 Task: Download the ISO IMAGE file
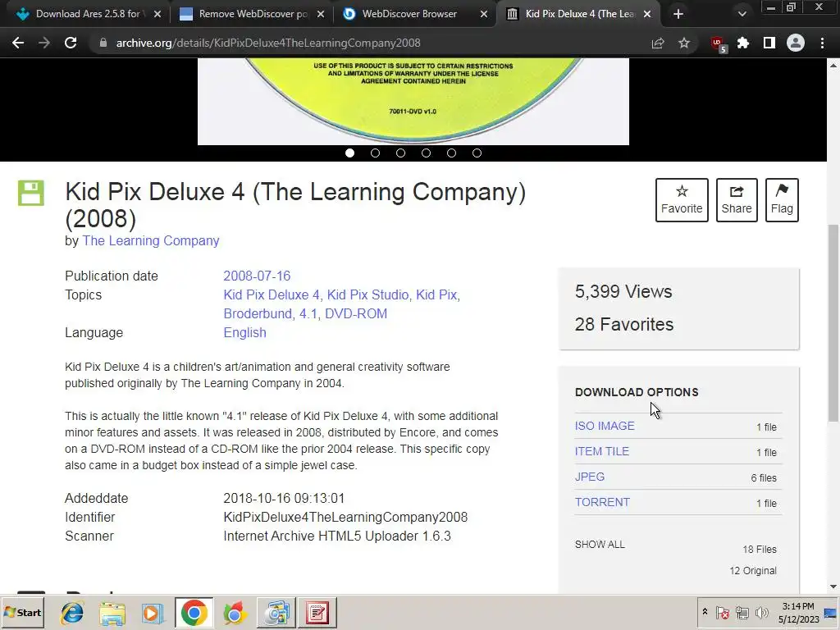click(x=605, y=426)
